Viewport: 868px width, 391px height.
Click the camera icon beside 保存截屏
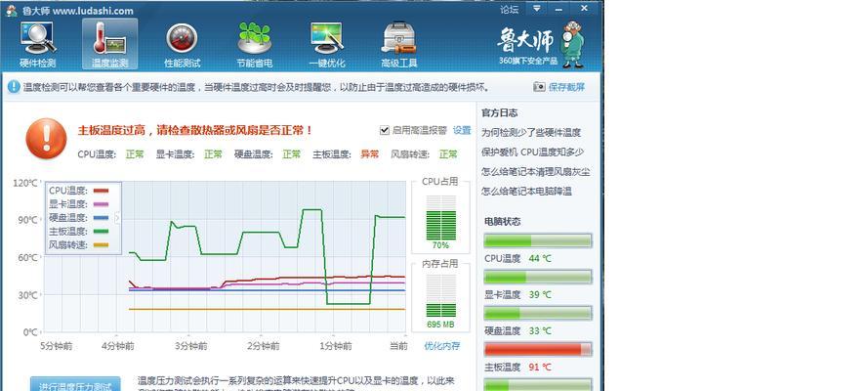coord(539,87)
